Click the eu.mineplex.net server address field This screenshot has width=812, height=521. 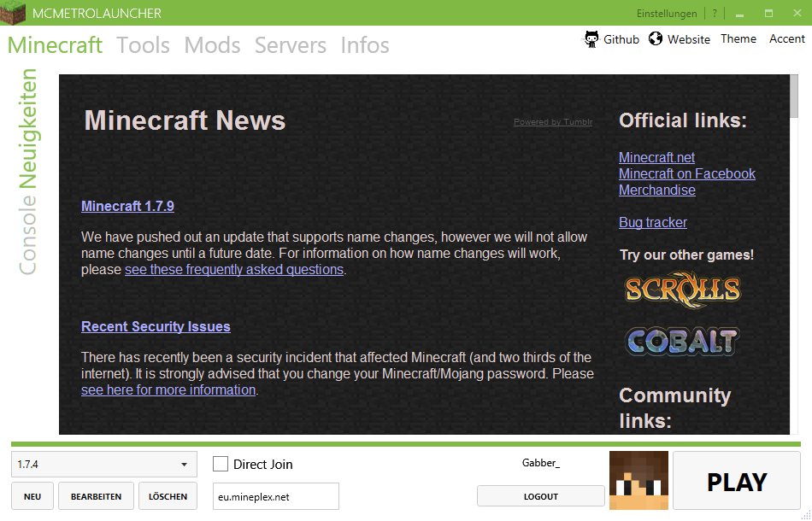coord(276,496)
